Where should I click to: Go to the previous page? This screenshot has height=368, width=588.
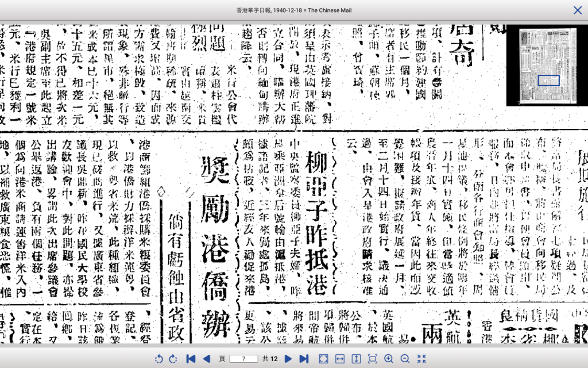207,359
